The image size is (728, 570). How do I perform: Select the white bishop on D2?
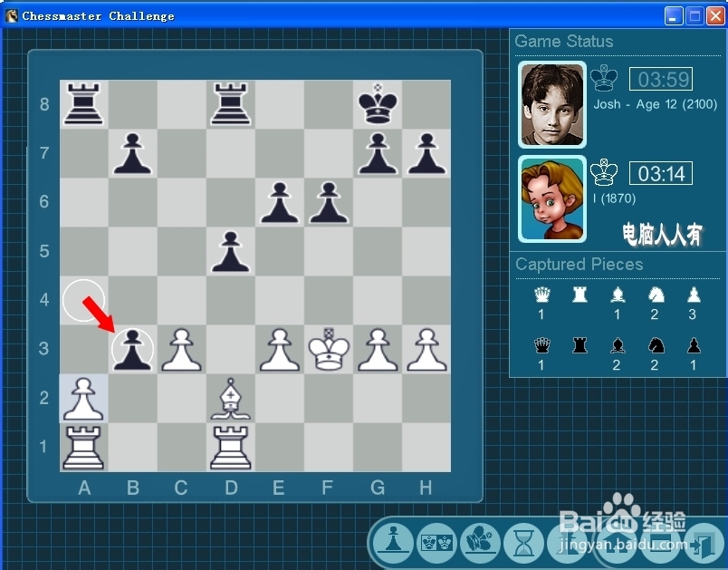pyautogui.click(x=231, y=399)
